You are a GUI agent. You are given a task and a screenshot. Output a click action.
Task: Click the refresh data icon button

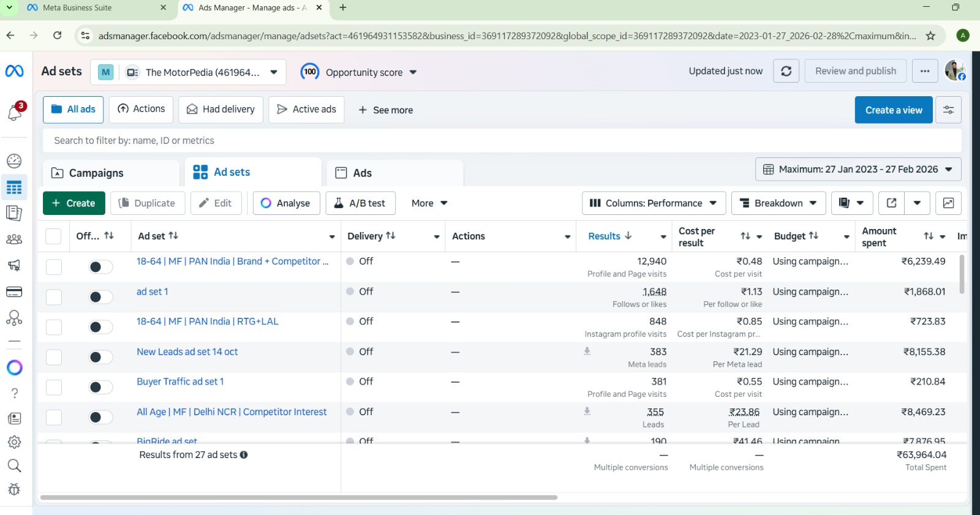(786, 72)
